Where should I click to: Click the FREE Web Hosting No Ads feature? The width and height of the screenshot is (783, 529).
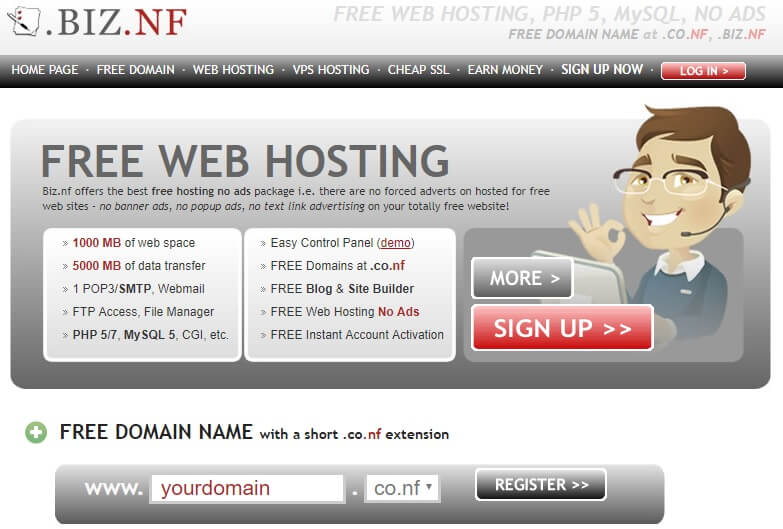(x=345, y=312)
